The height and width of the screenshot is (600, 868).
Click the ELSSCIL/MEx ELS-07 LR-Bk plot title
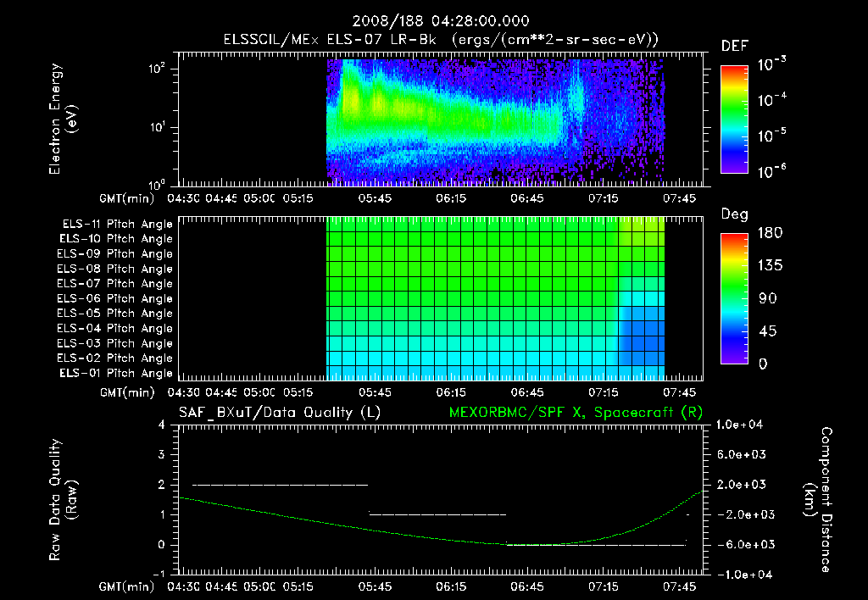[441, 40]
